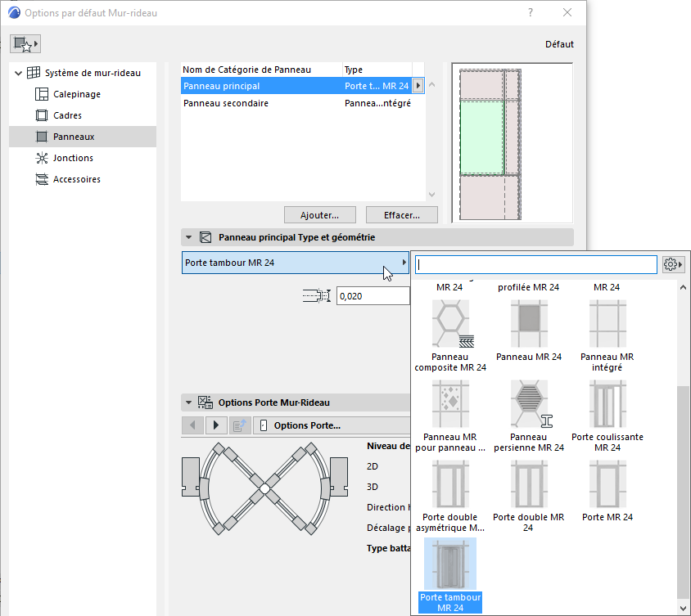Click the 3D settings label
This screenshot has height=616, width=691.
(x=373, y=487)
